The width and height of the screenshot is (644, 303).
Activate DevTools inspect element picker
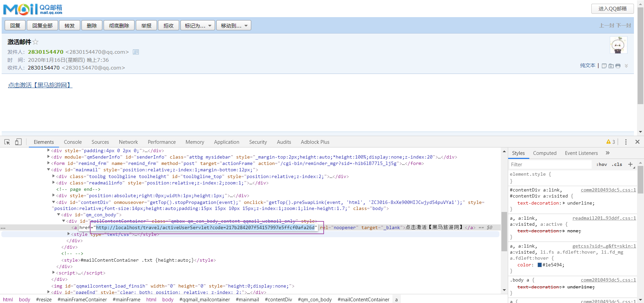(x=7, y=142)
